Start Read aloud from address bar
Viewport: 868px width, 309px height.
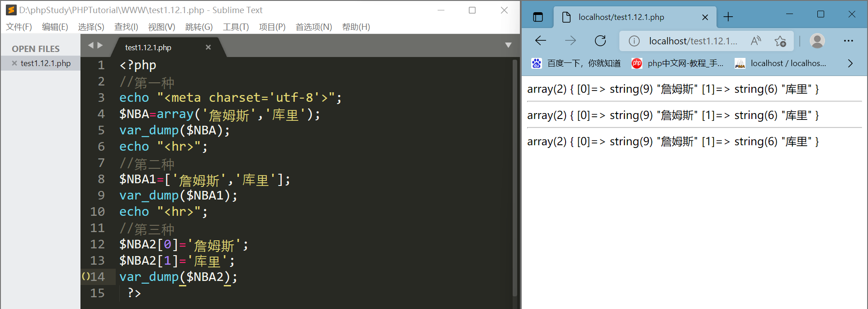pyautogui.click(x=756, y=41)
